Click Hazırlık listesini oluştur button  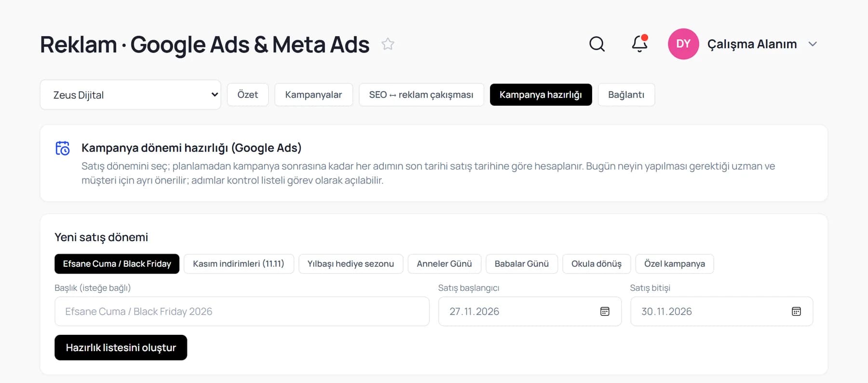click(121, 347)
